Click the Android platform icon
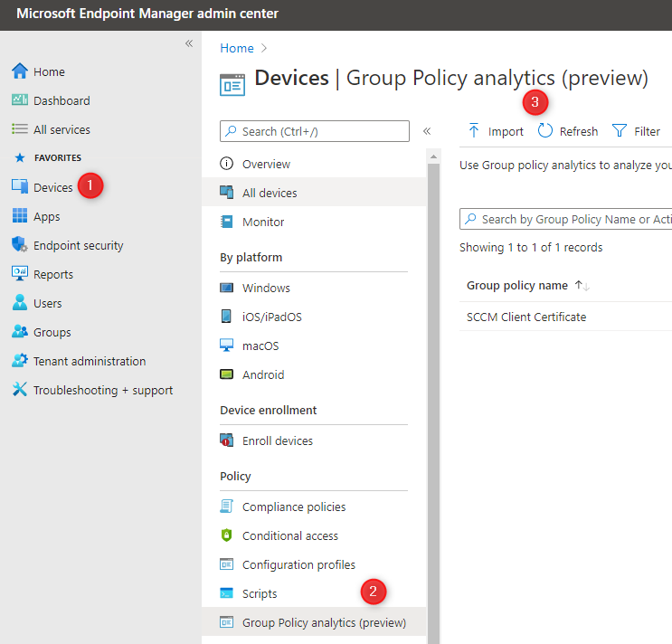The width and height of the screenshot is (672, 644). pyautogui.click(x=227, y=374)
